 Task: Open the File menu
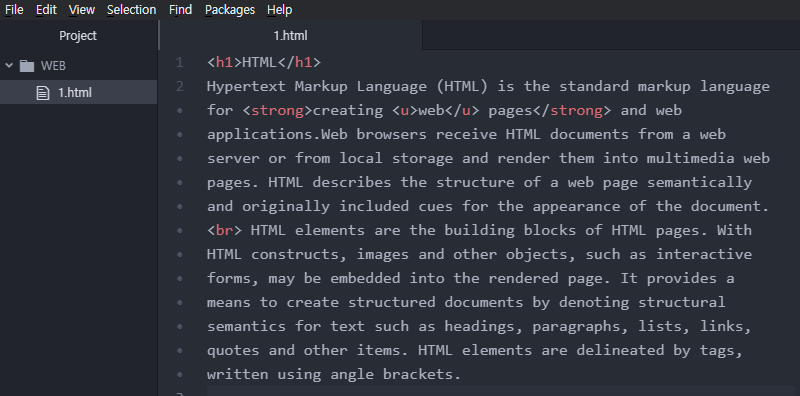pyautogui.click(x=14, y=10)
